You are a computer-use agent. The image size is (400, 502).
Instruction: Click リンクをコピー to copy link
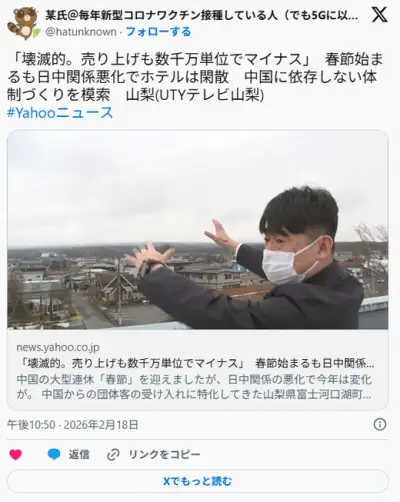[164, 455]
